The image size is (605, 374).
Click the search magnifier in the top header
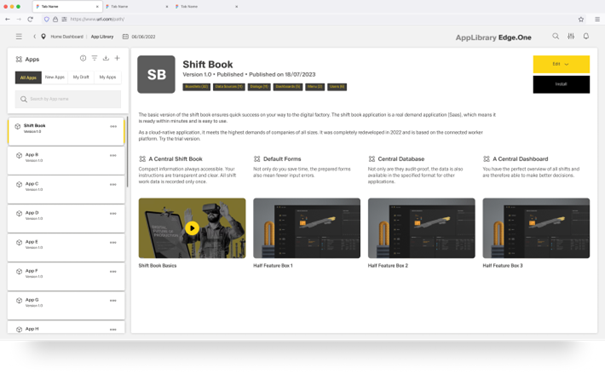click(555, 36)
